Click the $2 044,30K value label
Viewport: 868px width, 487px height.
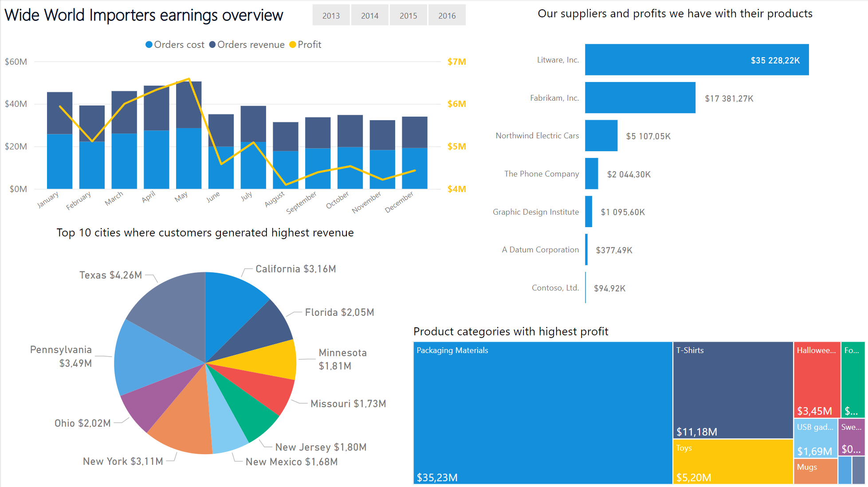coord(629,174)
